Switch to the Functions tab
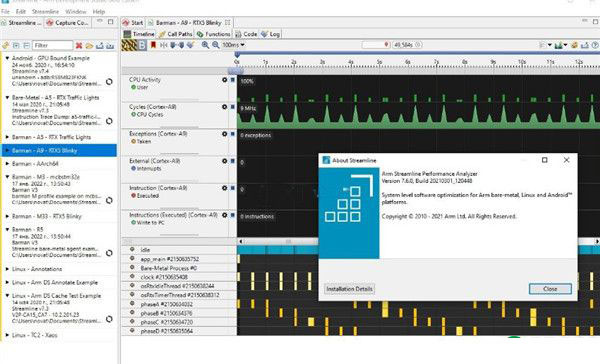 point(214,34)
